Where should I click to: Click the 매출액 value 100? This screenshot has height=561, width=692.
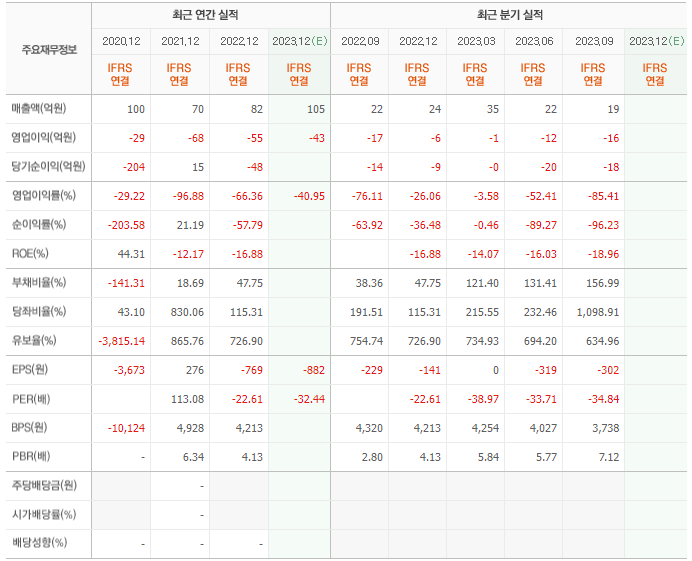[x=136, y=109]
